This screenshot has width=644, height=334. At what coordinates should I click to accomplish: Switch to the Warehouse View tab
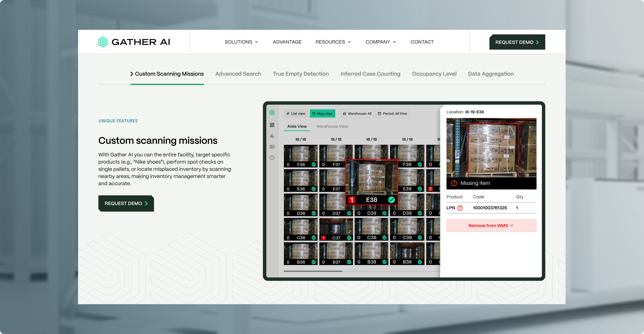332,126
